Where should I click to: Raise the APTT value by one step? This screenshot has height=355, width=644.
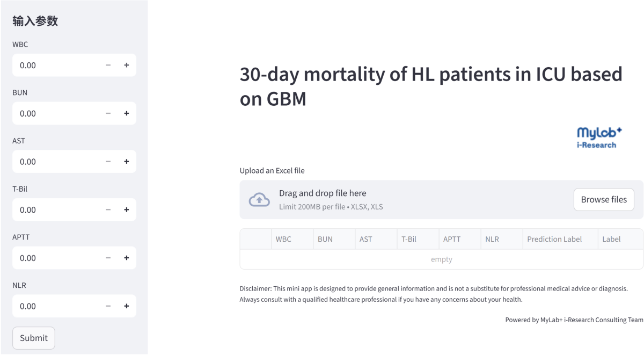(127, 258)
